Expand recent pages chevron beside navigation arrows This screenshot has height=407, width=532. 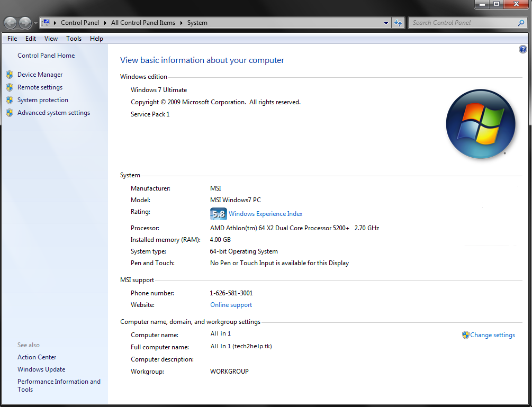[36, 23]
